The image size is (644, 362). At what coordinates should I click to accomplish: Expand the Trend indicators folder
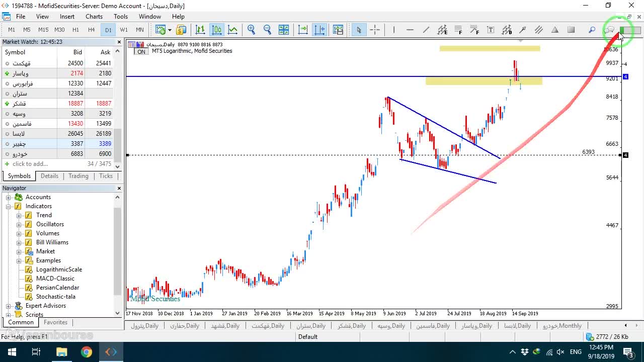pos(19,215)
